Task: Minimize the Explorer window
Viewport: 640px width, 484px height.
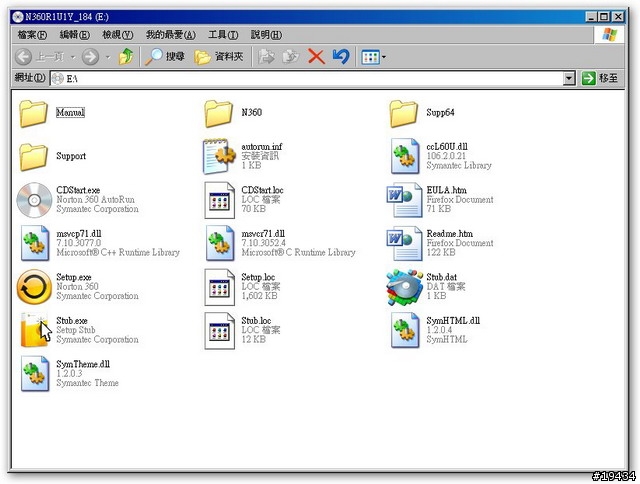Action: coord(591,17)
